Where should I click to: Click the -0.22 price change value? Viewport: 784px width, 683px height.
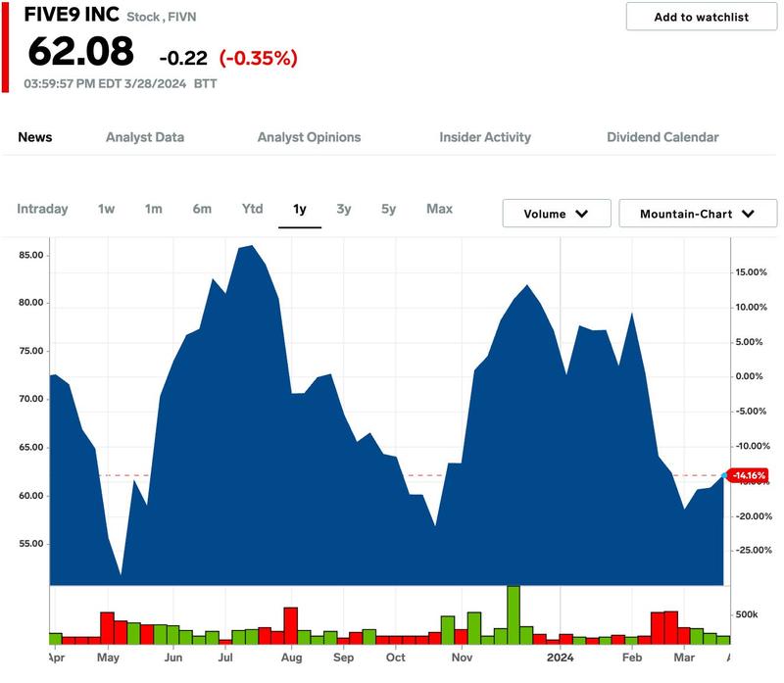point(183,58)
